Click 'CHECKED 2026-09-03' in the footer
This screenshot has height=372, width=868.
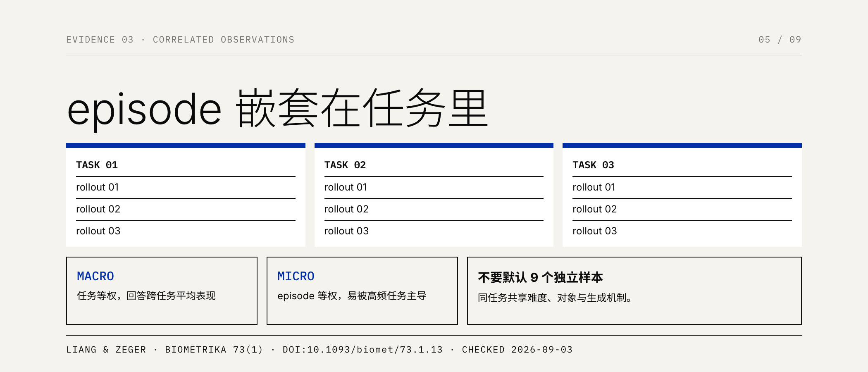coord(517,350)
